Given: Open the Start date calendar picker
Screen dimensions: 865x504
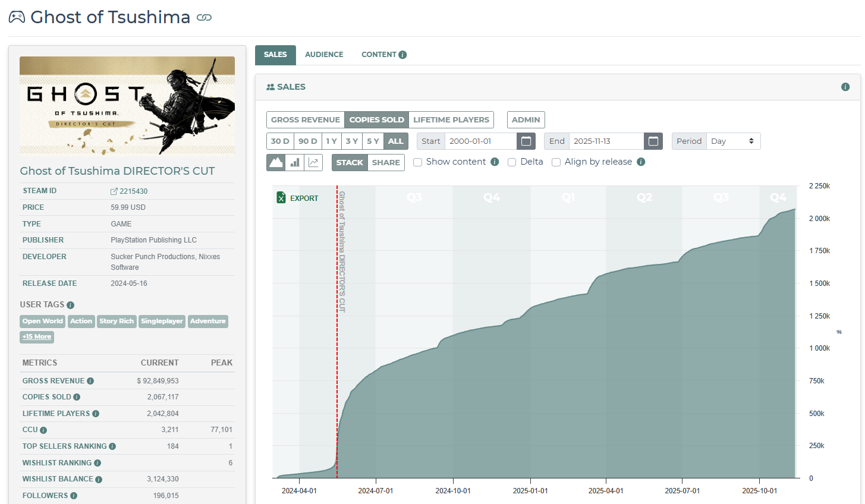Looking at the screenshot, I should click(x=526, y=141).
